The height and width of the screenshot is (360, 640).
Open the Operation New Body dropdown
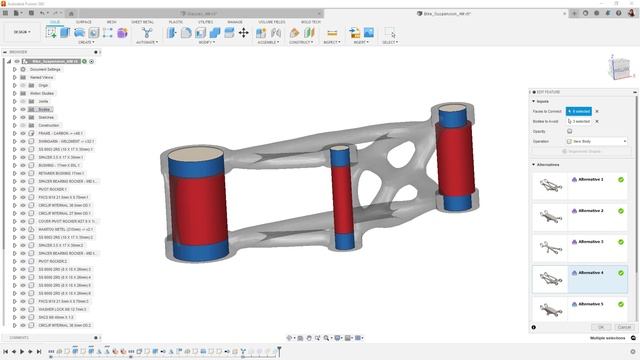[x=596, y=141]
